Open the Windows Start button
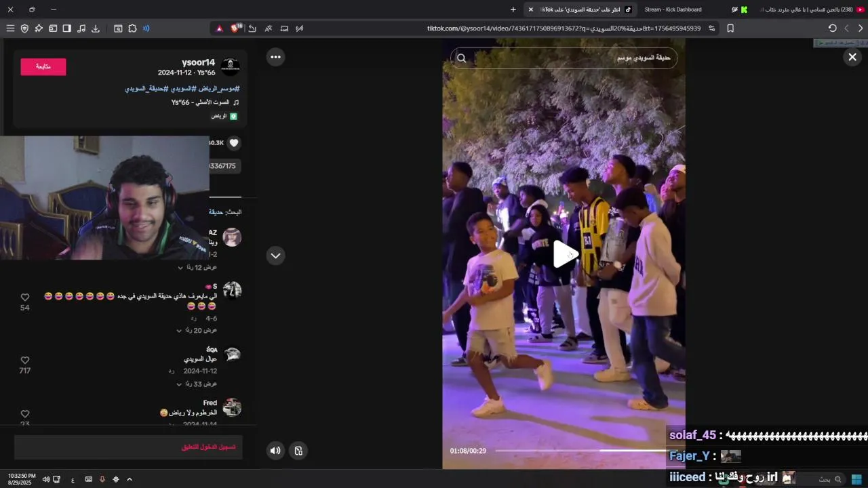The width and height of the screenshot is (868, 488). coord(856,479)
